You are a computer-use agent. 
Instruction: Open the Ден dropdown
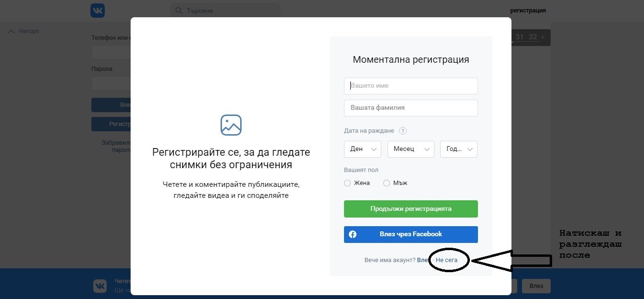click(x=362, y=149)
